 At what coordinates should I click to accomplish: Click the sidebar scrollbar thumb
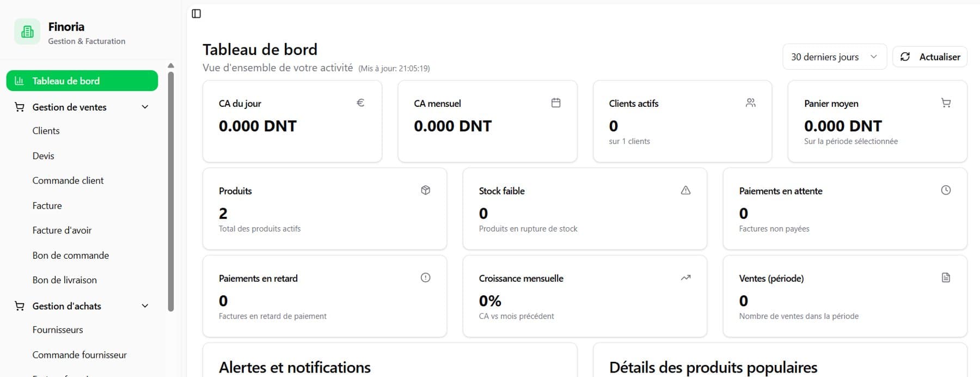click(171, 191)
